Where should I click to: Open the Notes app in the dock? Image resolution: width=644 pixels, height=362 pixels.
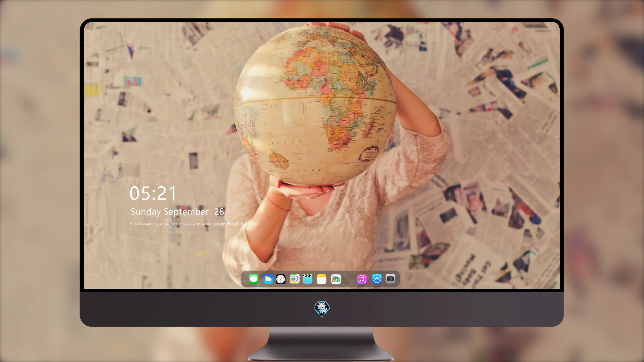[321, 279]
